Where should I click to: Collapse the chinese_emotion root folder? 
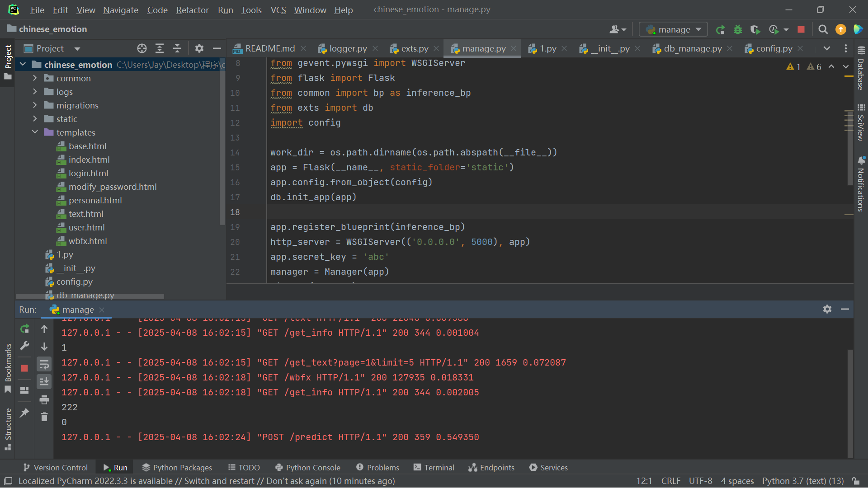tap(23, 65)
